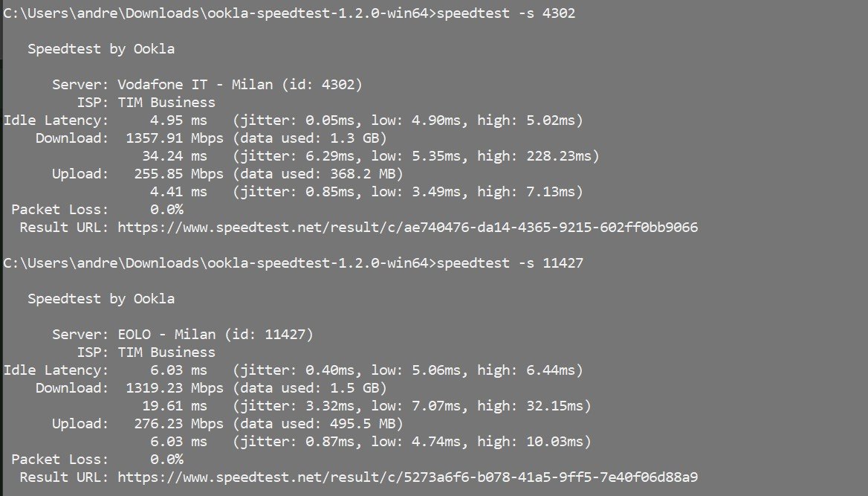Click the first command 'speedtest -s 4302'
Image resolution: width=868 pixels, height=496 pixels.
[506, 13]
